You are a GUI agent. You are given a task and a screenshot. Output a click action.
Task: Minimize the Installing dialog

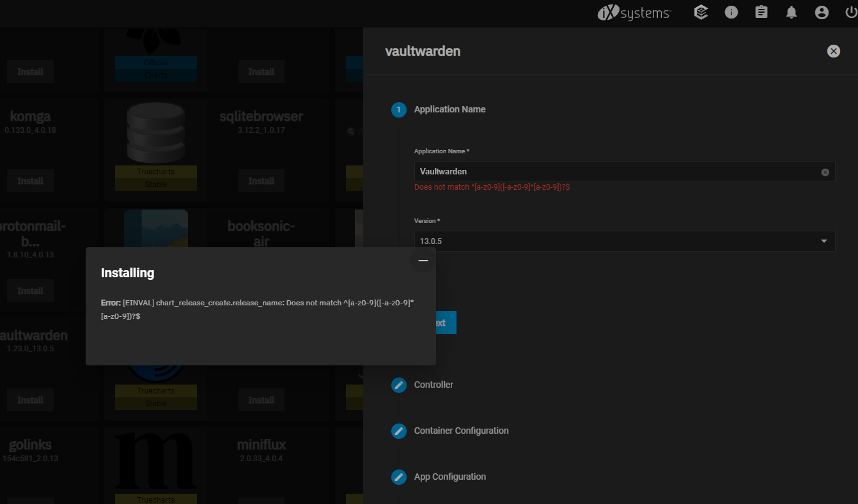[x=423, y=261]
